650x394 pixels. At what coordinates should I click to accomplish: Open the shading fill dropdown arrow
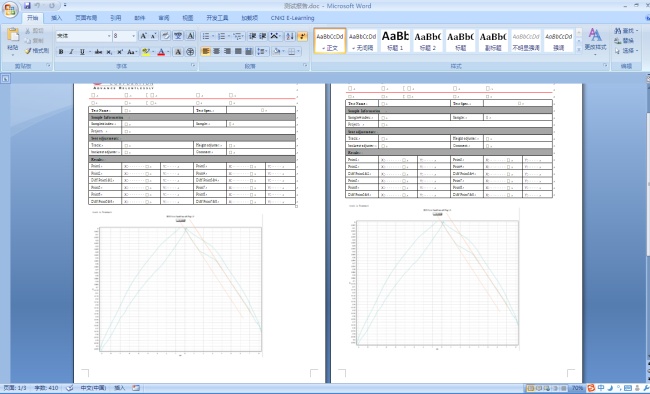(x=284, y=52)
